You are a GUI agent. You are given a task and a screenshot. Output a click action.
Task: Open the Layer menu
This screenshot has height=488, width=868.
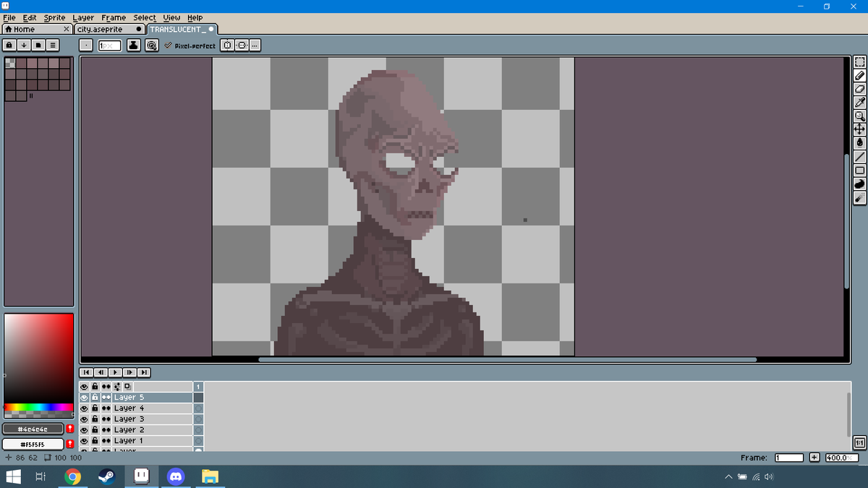pos(83,17)
